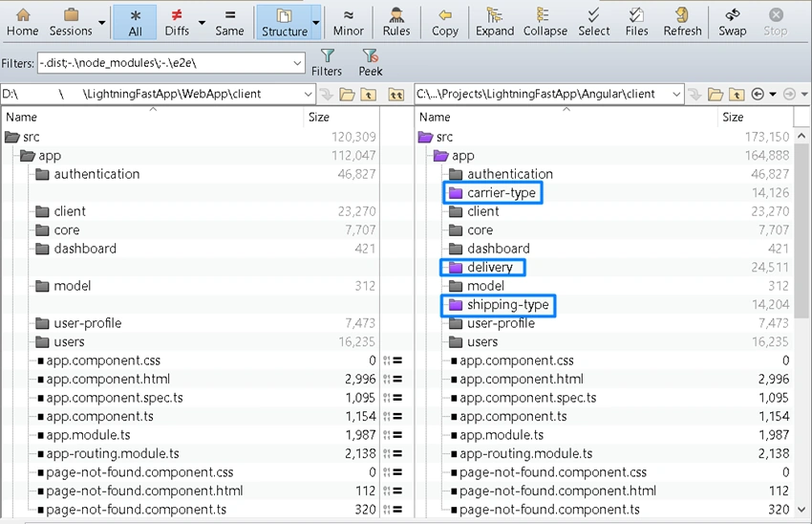
Task: Open the Sessions toolbar button
Action: point(71,22)
